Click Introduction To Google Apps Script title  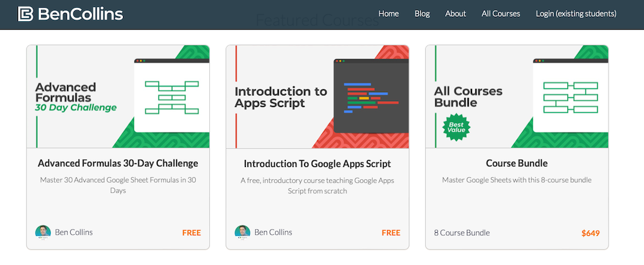click(317, 164)
